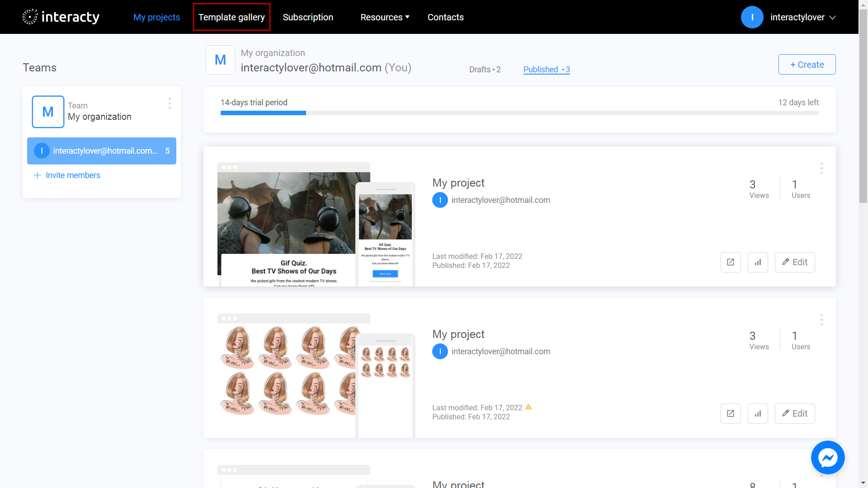Click the analytics icon for first project
The width and height of the screenshot is (868, 488).
coord(758,262)
